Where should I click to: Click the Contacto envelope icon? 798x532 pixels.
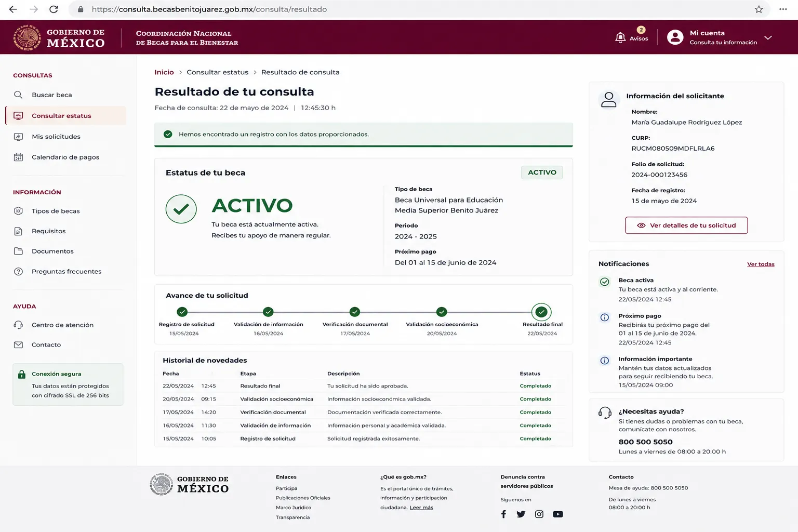pyautogui.click(x=18, y=345)
